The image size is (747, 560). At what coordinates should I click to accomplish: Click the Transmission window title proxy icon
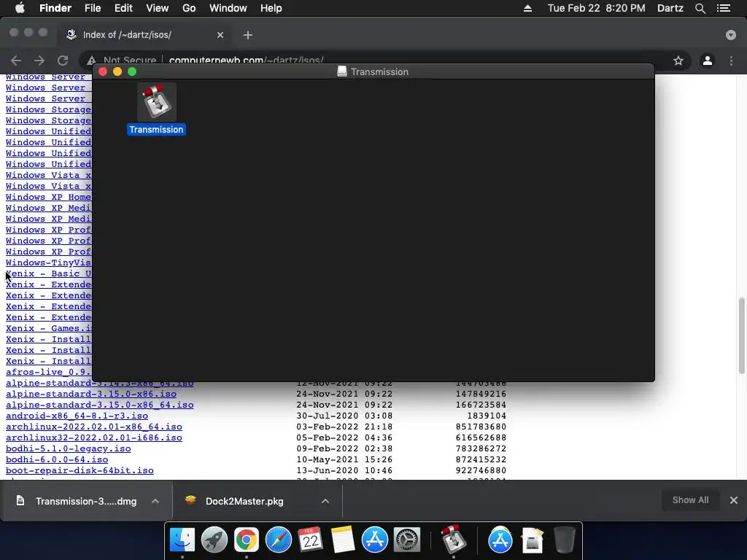click(x=341, y=71)
